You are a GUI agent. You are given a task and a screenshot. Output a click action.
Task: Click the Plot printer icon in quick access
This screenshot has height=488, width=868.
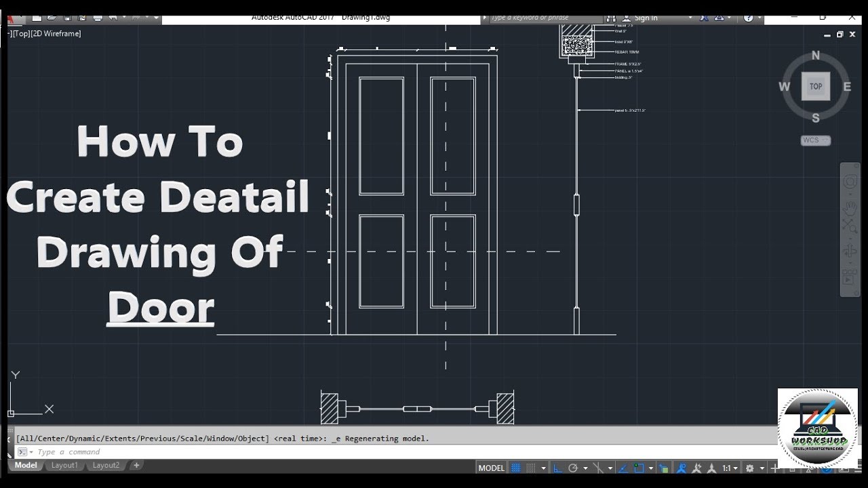[x=97, y=18]
